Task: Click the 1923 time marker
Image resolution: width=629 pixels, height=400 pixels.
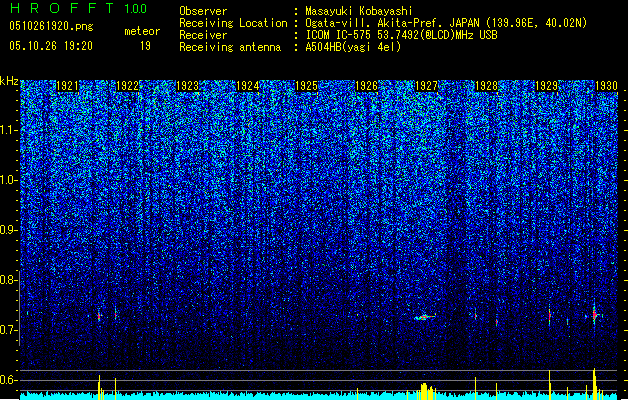Action: click(187, 86)
